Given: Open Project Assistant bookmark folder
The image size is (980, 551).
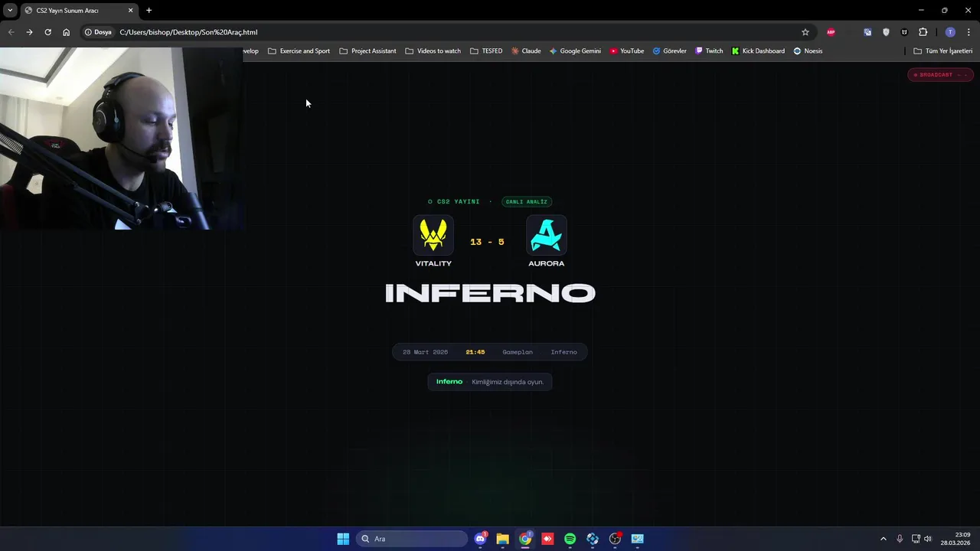Looking at the screenshot, I should pos(367,51).
